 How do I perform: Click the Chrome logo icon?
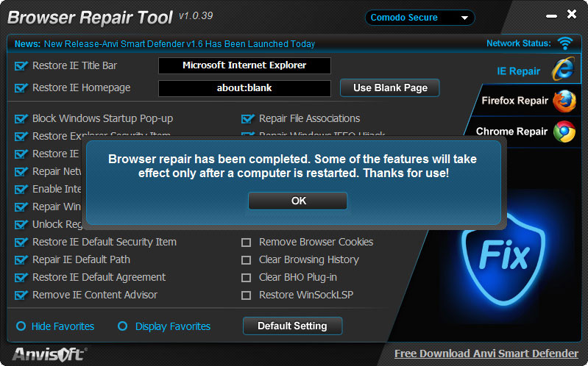point(564,132)
